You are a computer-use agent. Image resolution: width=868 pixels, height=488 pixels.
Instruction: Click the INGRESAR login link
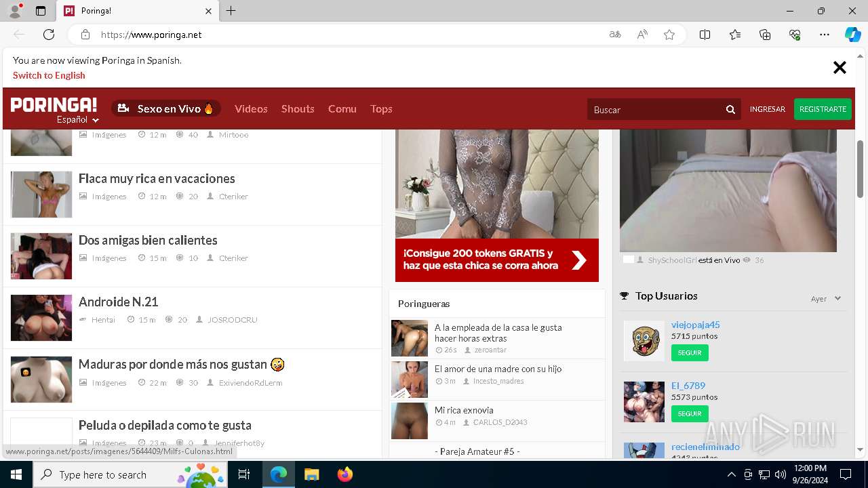[x=767, y=109]
